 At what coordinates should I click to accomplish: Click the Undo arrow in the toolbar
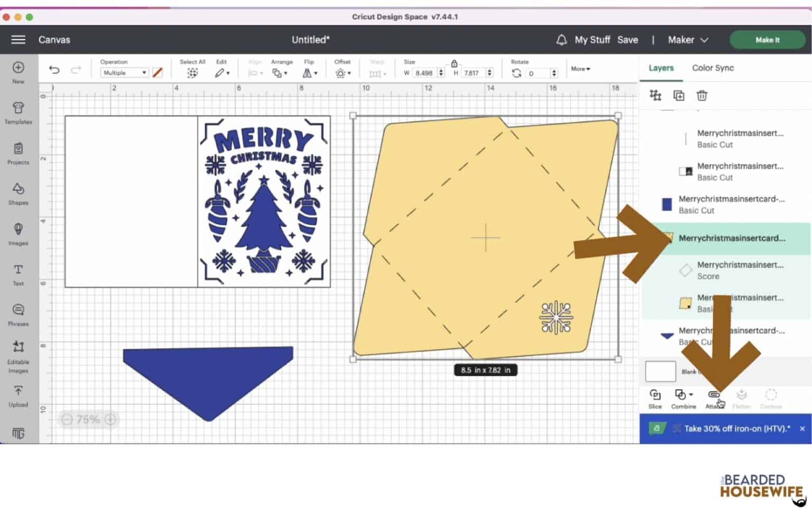[x=53, y=69]
